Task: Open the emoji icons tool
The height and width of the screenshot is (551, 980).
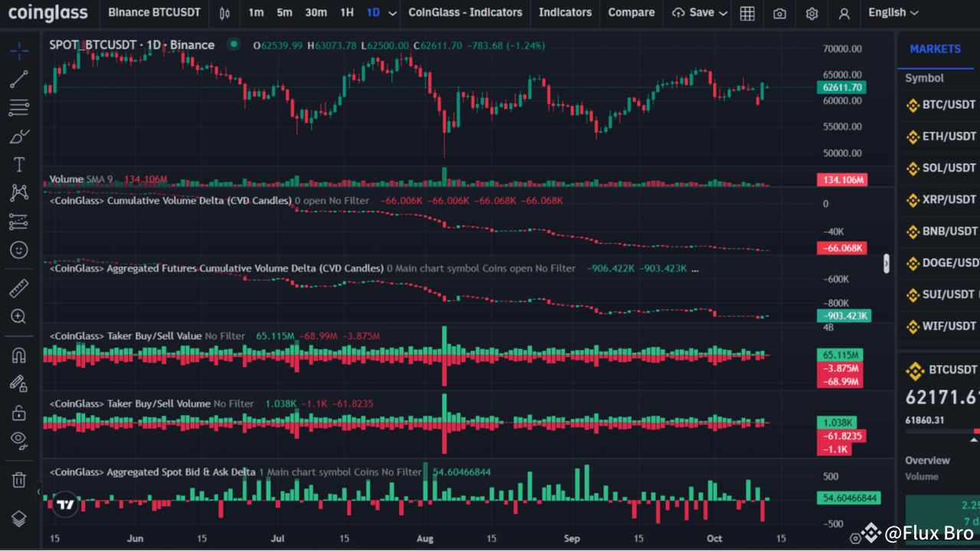Action: pyautogui.click(x=19, y=249)
